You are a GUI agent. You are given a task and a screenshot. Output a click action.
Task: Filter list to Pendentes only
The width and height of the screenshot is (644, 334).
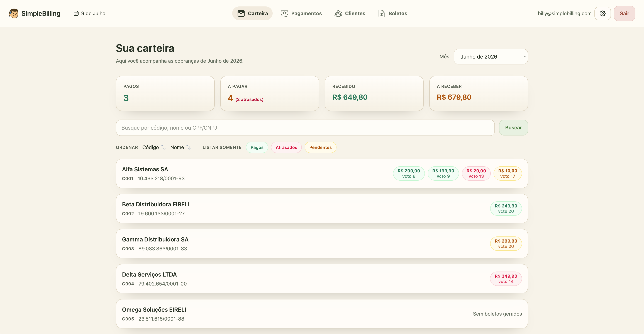tap(320, 147)
